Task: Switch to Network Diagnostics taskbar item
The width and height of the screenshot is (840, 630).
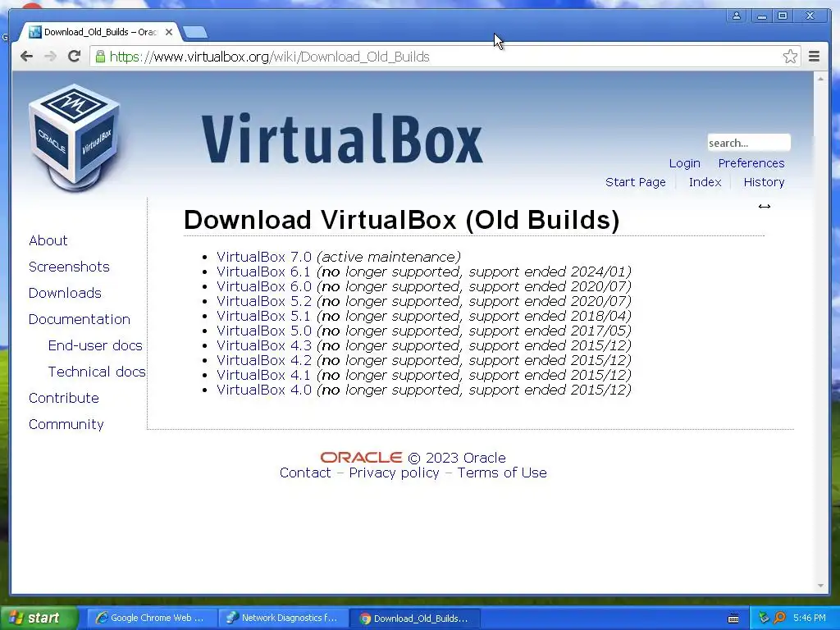Action: [283, 618]
